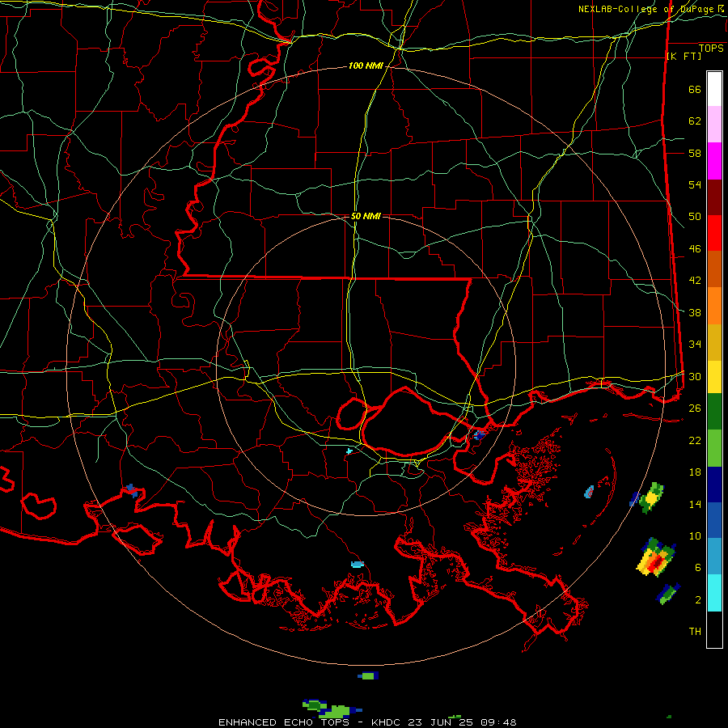Click the green echo cluster at map bottom
Image resolution: width=728 pixels, height=728 pixels.
point(332,708)
